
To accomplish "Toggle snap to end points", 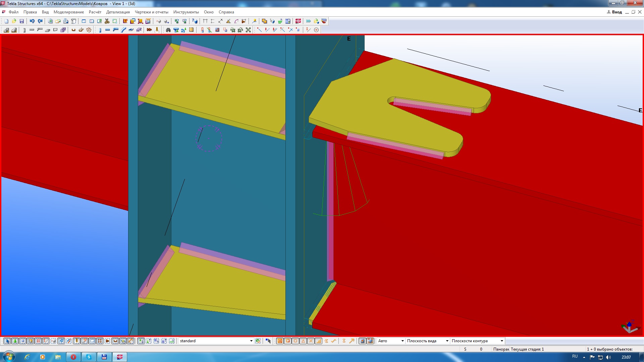I will [287, 341].
